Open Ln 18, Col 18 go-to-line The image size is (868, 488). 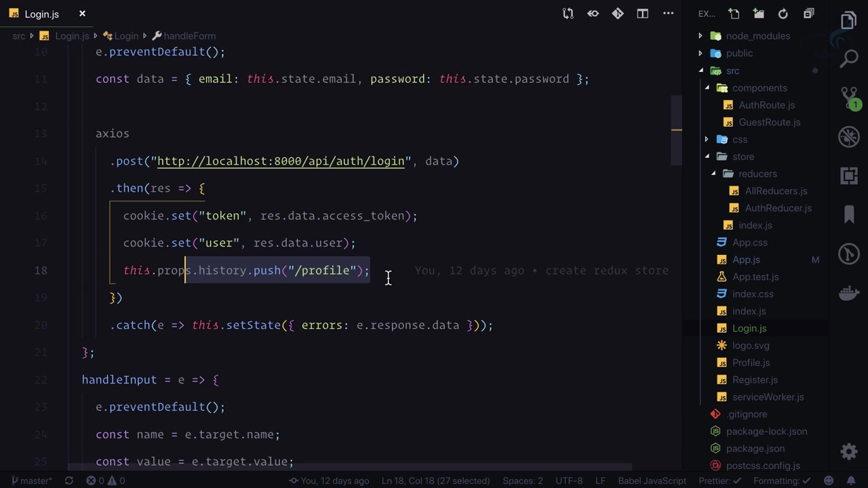click(435, 481)
